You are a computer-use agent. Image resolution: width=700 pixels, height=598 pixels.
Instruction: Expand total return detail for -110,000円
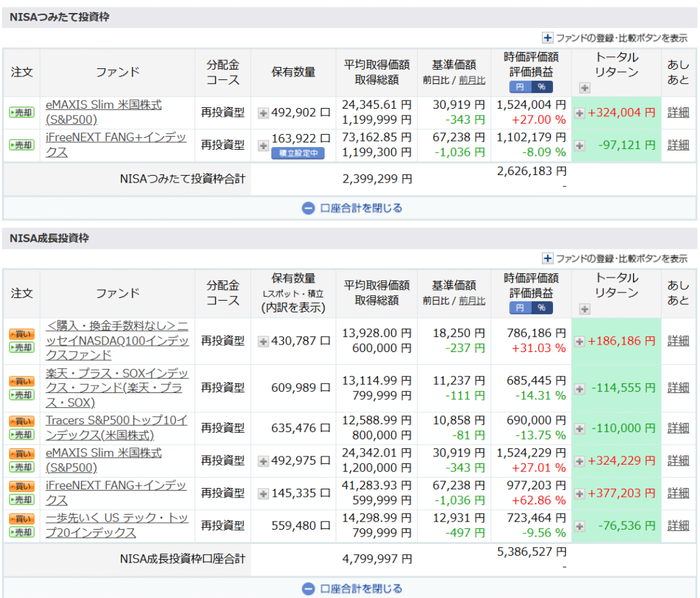[580, 429]
